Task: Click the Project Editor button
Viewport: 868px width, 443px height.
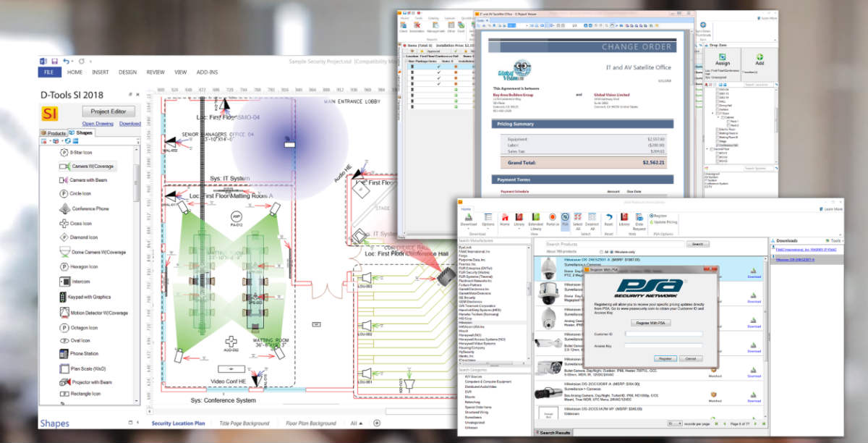Action: click(109, 111)
